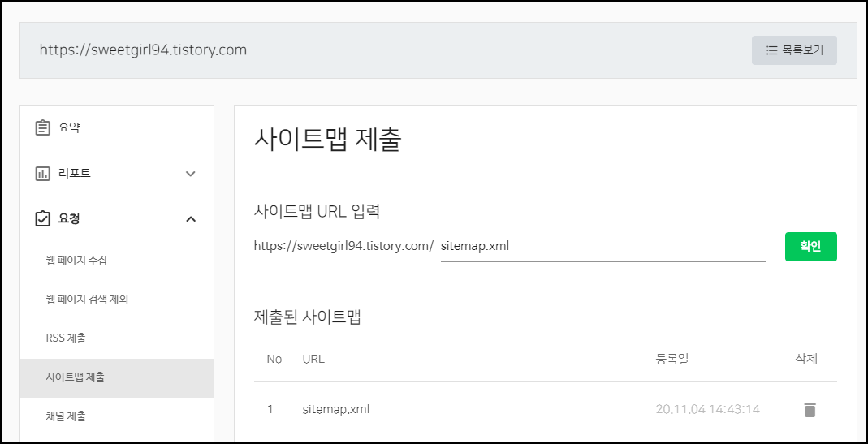The image size is (868, 444).
Task: Click the No column header
Action: pyautogui.click(x=274, y=359)
